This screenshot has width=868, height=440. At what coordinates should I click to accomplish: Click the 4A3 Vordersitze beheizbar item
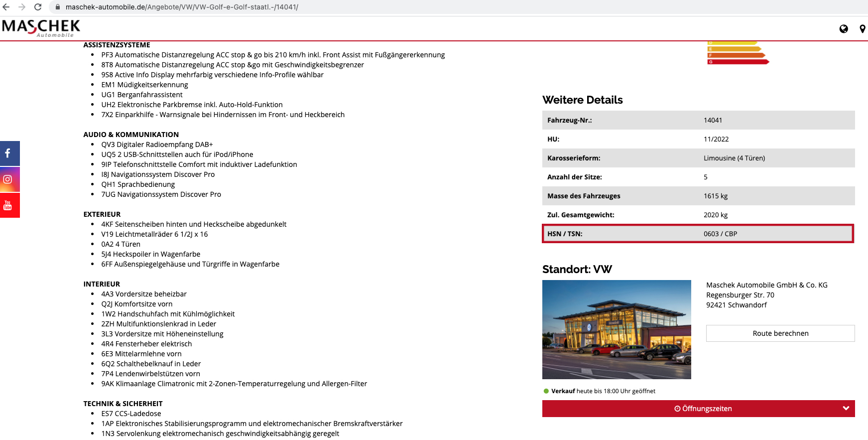[x=144, y=294]
